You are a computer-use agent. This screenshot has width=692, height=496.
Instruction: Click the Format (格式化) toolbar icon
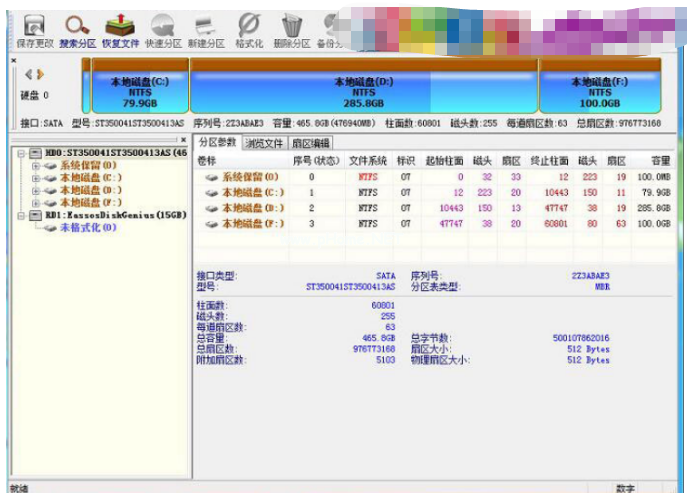249,24
